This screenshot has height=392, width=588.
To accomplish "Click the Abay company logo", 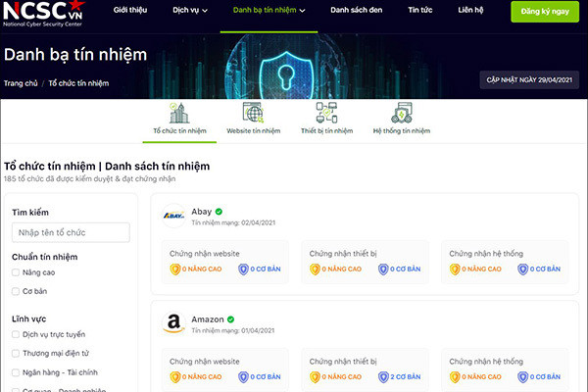I will [174, 216].
